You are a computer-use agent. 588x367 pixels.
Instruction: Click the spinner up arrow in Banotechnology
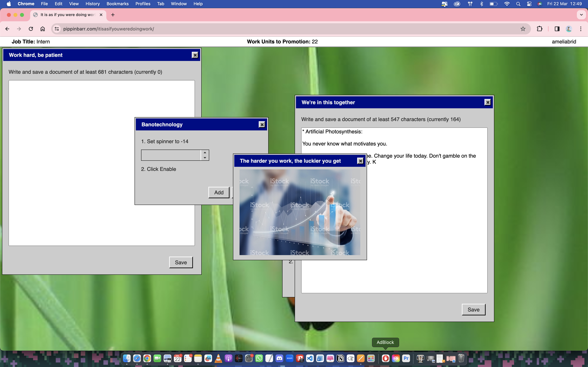(205, 152)
